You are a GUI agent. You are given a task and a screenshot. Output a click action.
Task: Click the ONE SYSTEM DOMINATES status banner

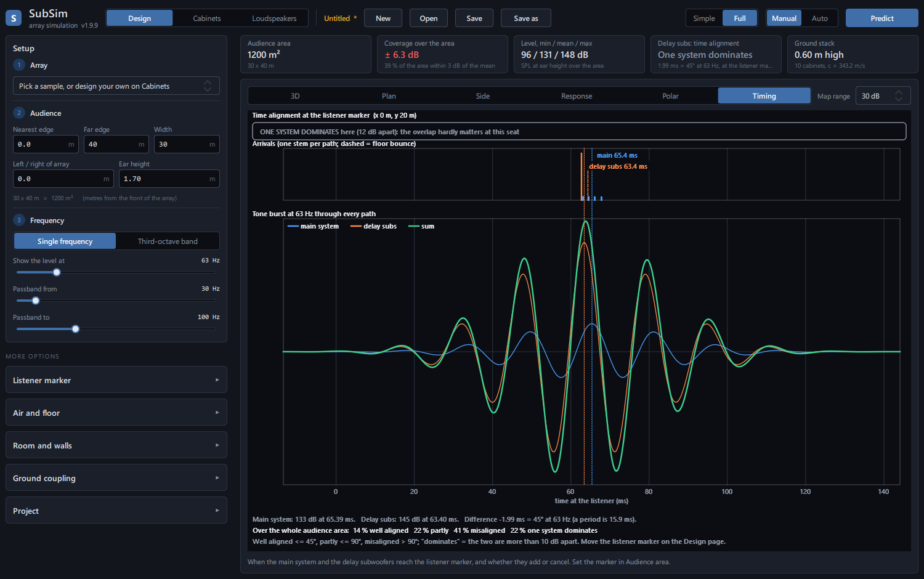pyautogui.click(x=579, y=131)
